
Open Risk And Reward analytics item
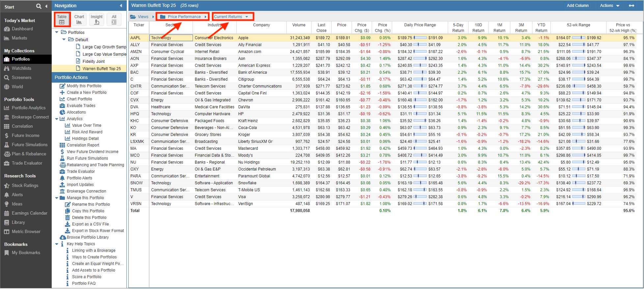point(87,132)
